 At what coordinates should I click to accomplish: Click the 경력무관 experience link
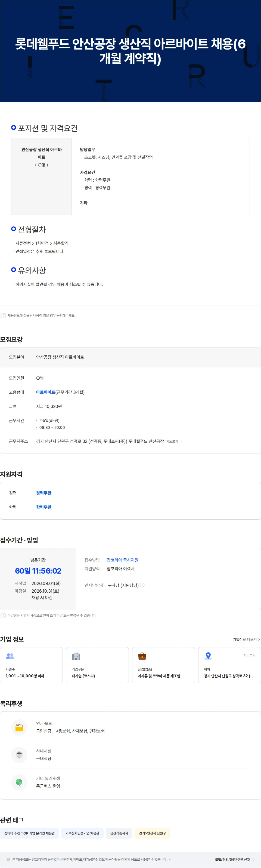[x=44, y=493]
